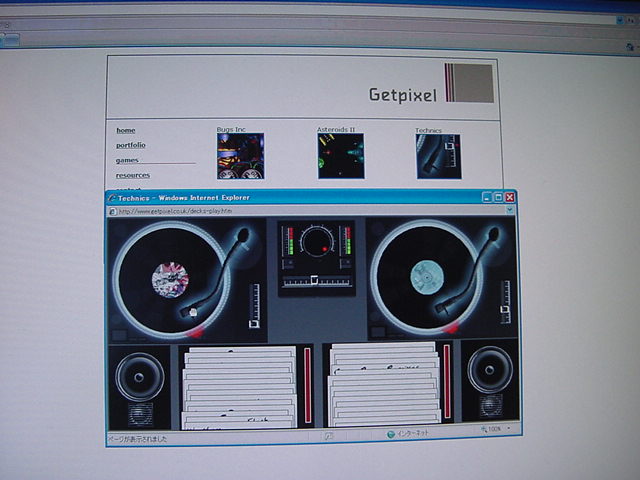Screen dimensions: 640x480
Task: Minimize the Technics popup window
Action: [487, 198]
